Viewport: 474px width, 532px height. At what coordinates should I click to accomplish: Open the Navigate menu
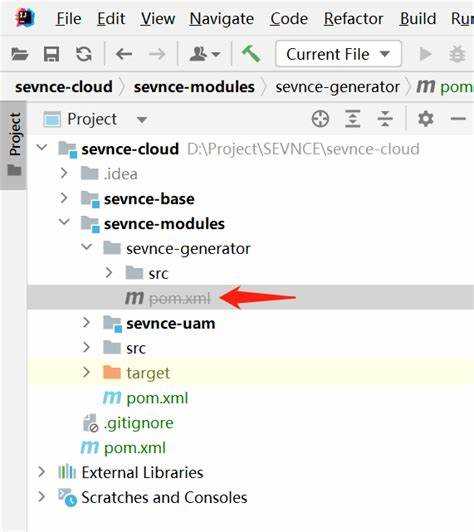[x=222, y=18]
